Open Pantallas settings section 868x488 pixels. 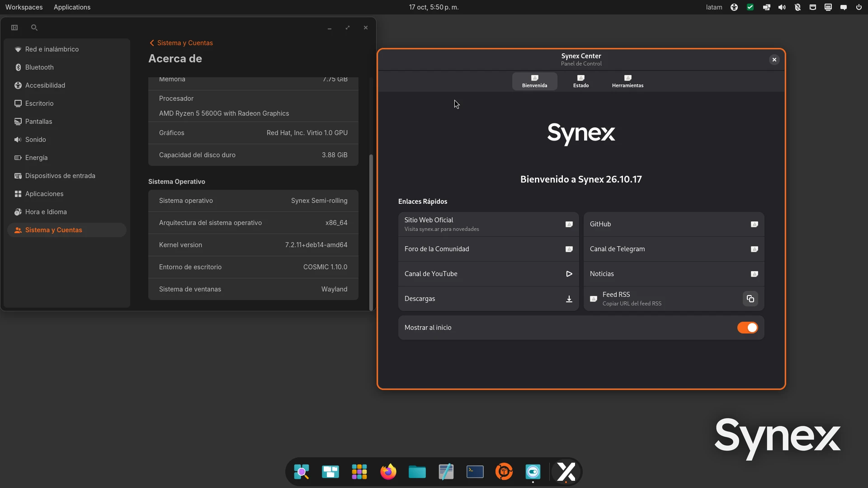(67, 122)
